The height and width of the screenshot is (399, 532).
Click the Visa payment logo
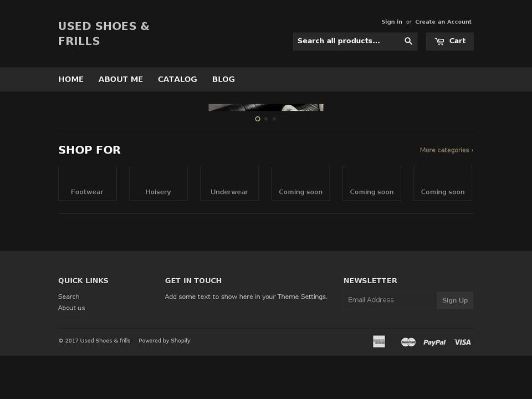click(x=462, y=342)
